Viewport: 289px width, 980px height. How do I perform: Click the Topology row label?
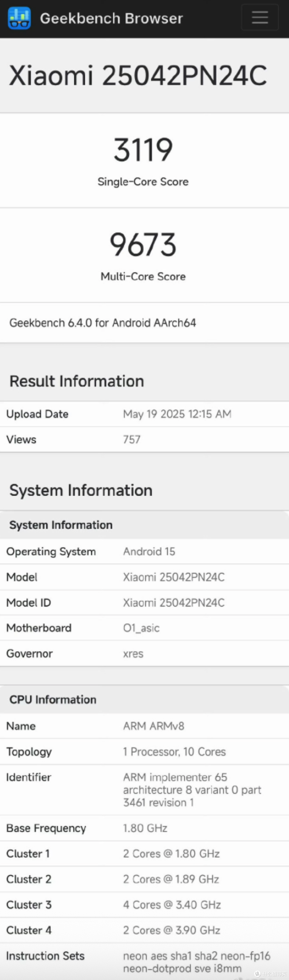click(29, 752)
